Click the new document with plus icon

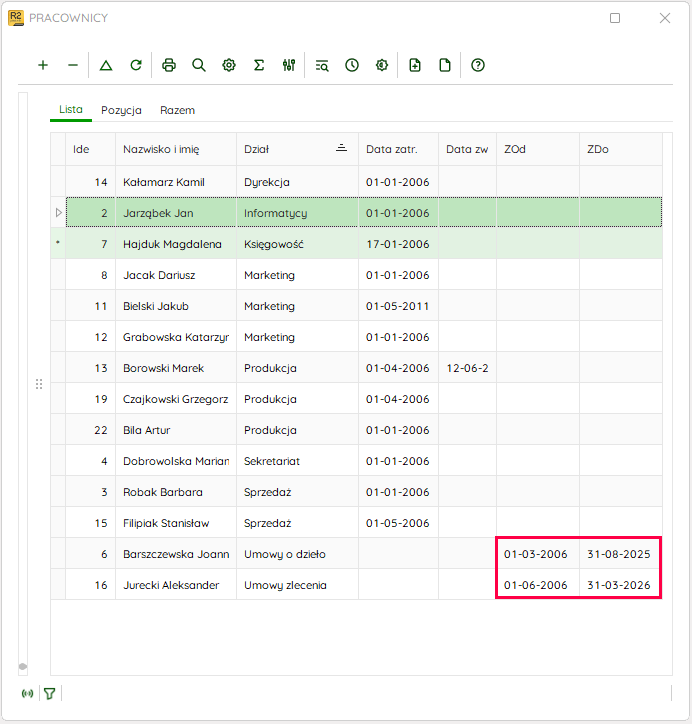(x=415, y=65)
